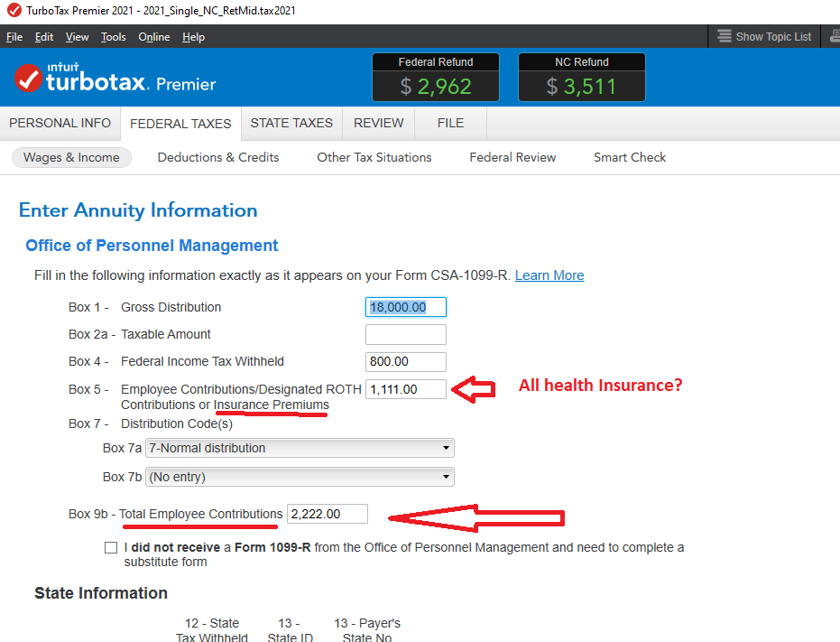Switch to the PERSONAL INFO tab
Screen dimensions: 840x642
pyautogui.click(x=60, y=123)
